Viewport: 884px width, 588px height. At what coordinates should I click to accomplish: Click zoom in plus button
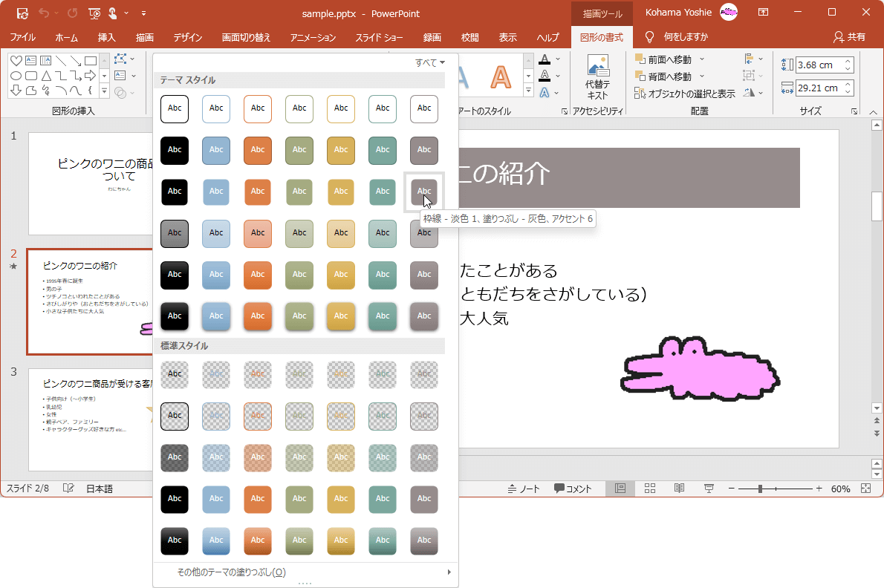point(819,489)
